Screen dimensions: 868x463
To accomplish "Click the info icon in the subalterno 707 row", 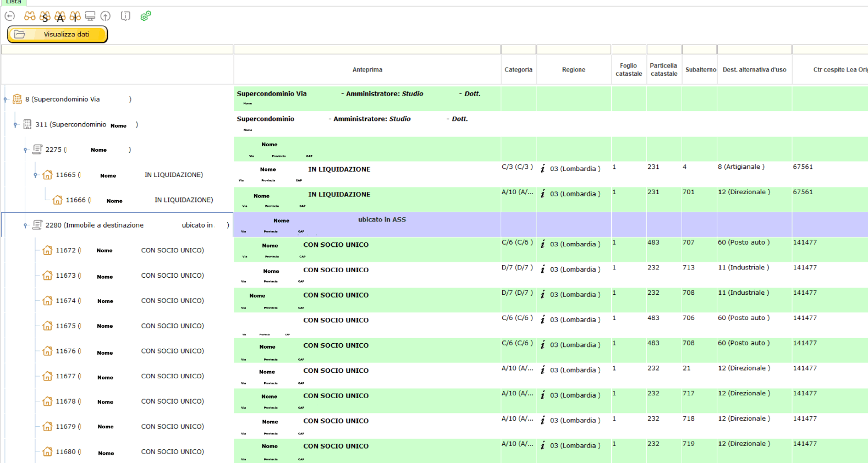I will point(543,244).
